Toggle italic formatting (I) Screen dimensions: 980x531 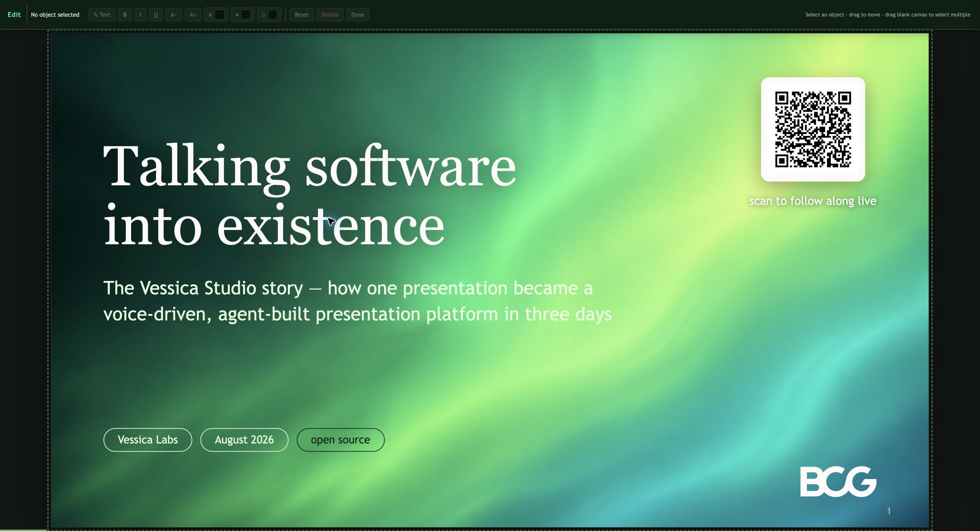(x=140, y=15)
